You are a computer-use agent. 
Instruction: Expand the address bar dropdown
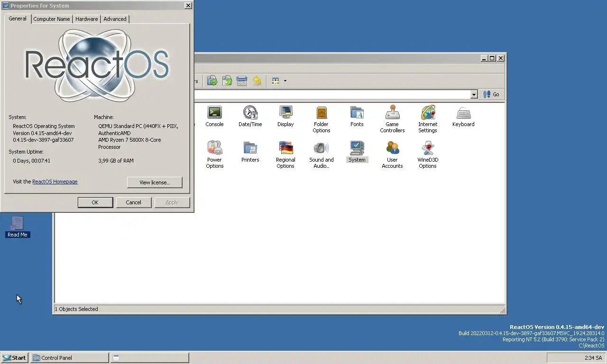474,94
